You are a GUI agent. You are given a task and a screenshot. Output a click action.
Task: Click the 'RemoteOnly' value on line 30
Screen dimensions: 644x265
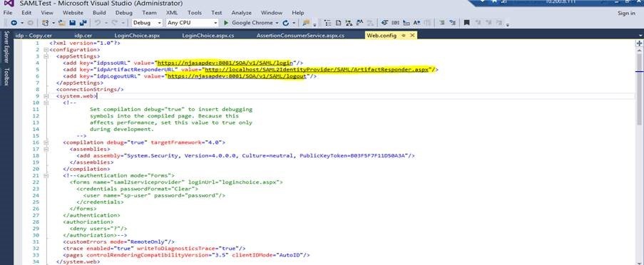pyautogui.click(x=148, y=241)
